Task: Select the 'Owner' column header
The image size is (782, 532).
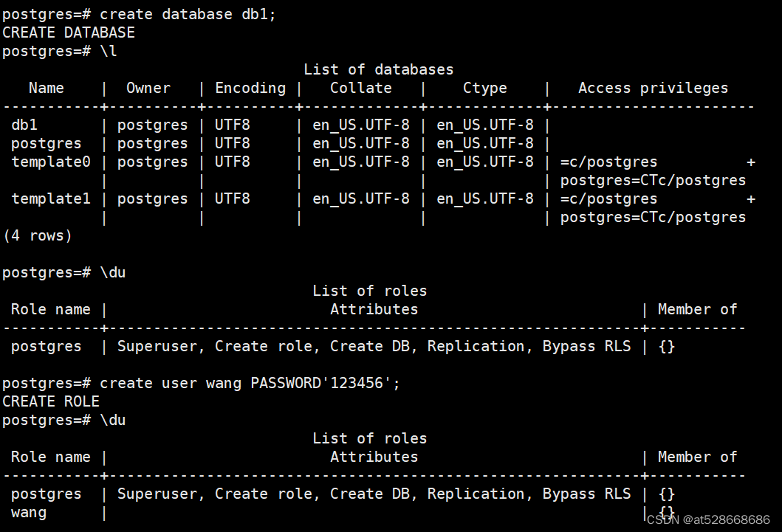Action: coord(148,88)
